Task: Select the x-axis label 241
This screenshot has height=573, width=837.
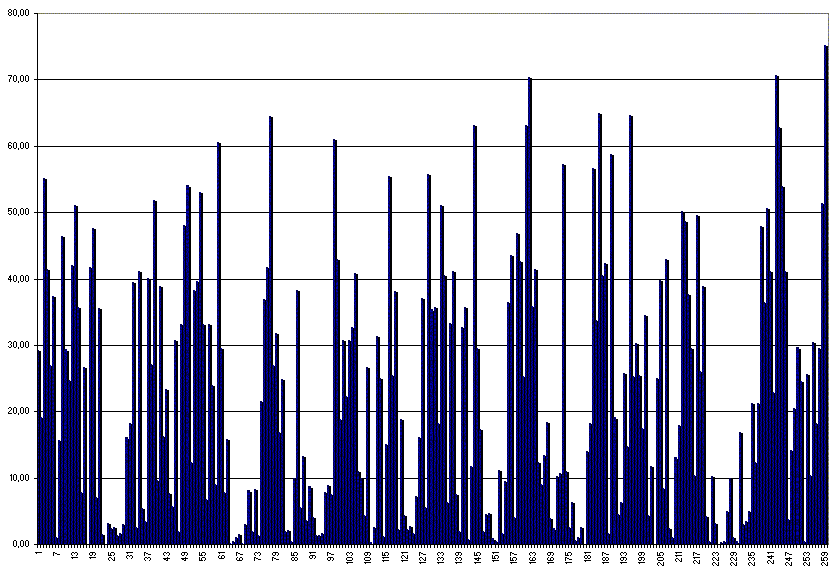Action: (x=770, y=557)
